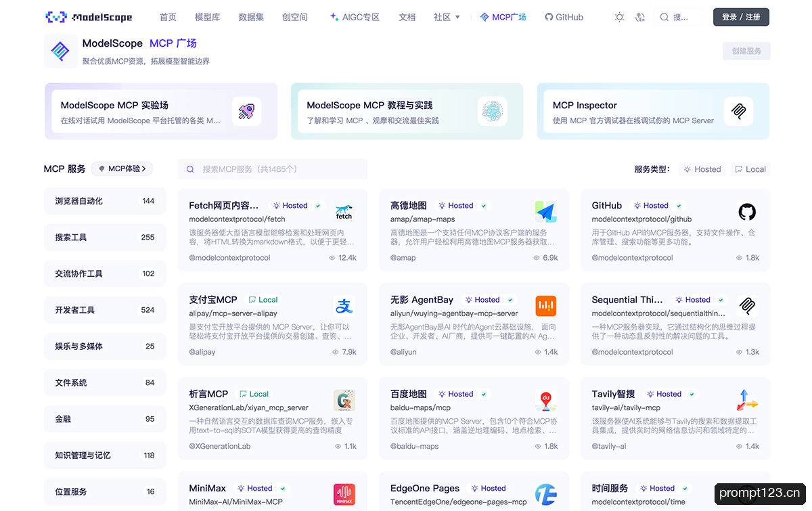The height and width of the screenshot is (511, 812).
Task: Open GitHub link in header
Action: (x=564, y=17)
